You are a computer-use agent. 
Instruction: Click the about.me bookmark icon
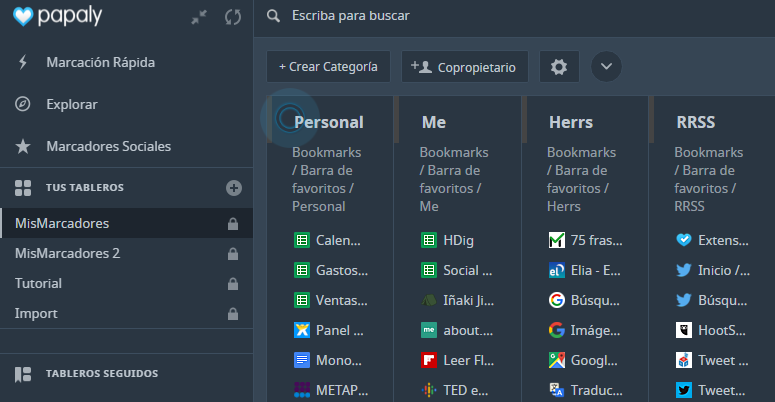pyautogui.click(x=429, y=330)
